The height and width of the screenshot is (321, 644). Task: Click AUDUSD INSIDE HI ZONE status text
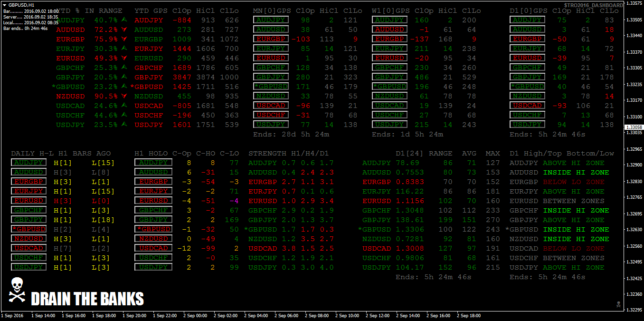coord(576,172)
